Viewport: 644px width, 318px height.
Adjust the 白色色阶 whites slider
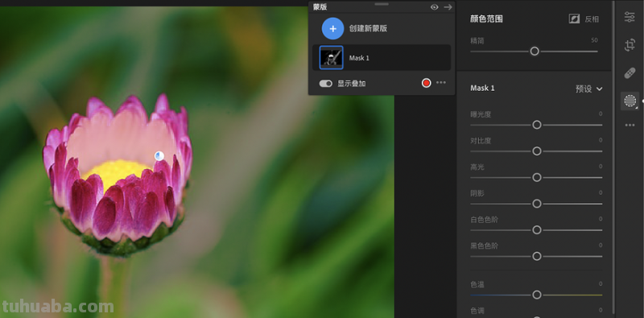pyautogui.click(x=536, y=230)
